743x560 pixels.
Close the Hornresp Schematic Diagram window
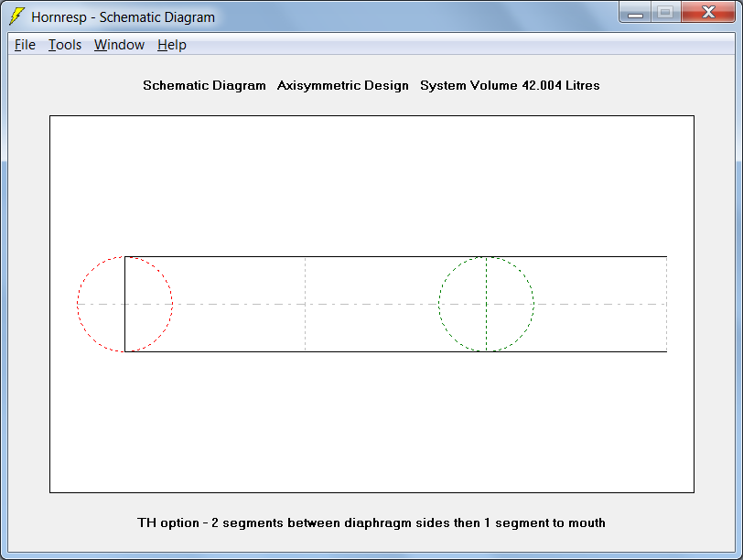click(708, 12)
